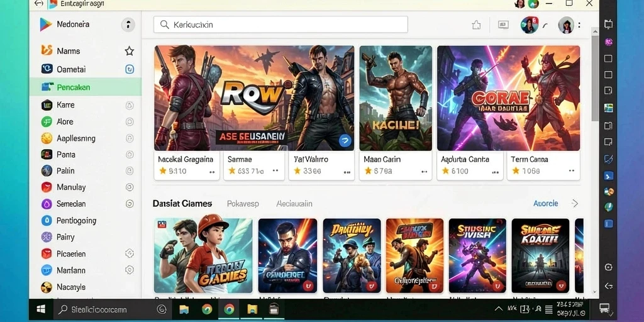
Task: Switch to the Dasiat Games tab
Action: pyautogui.click(x=182, y=203)
